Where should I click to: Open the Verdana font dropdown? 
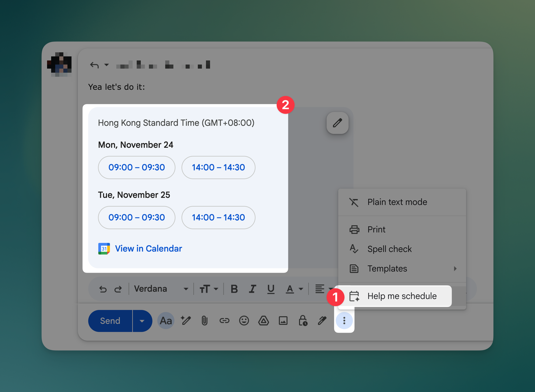(161, 289)
